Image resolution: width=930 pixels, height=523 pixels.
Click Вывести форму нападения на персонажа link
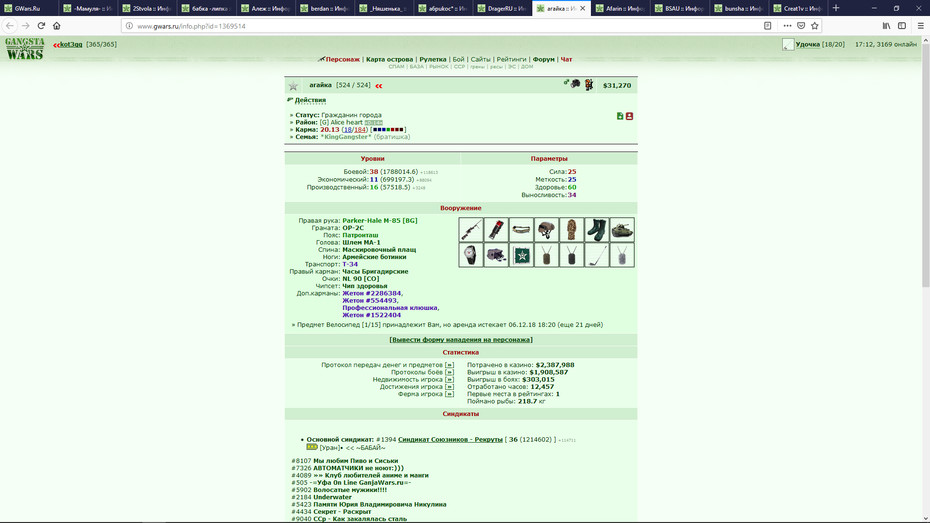coord(461,340)
